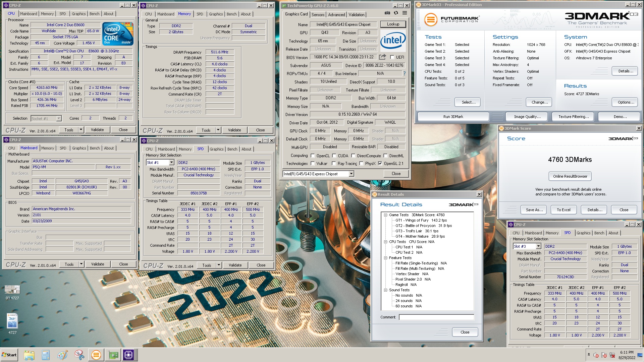Open Socket #1 selection dropdown
The width and height of the screenshot is (644, 362).
(59, 118)
